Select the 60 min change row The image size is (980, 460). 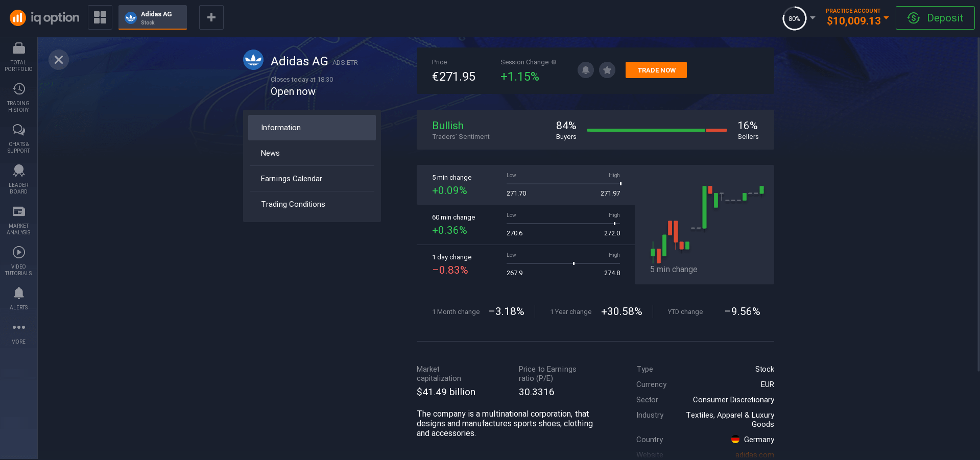pyautogui.click(x=525, y=225)
